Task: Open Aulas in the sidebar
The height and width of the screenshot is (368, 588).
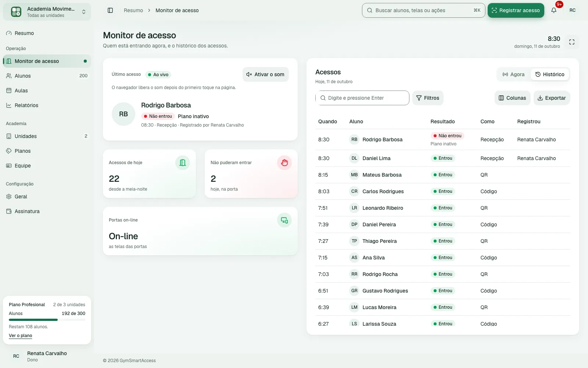Action: [47, 91]
